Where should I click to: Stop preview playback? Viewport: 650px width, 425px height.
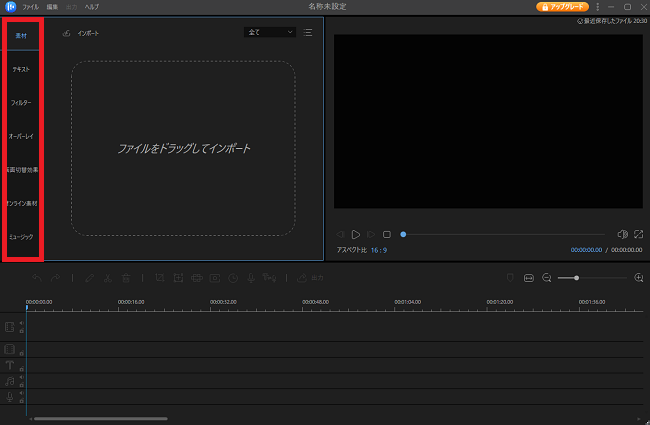(386, 234)
